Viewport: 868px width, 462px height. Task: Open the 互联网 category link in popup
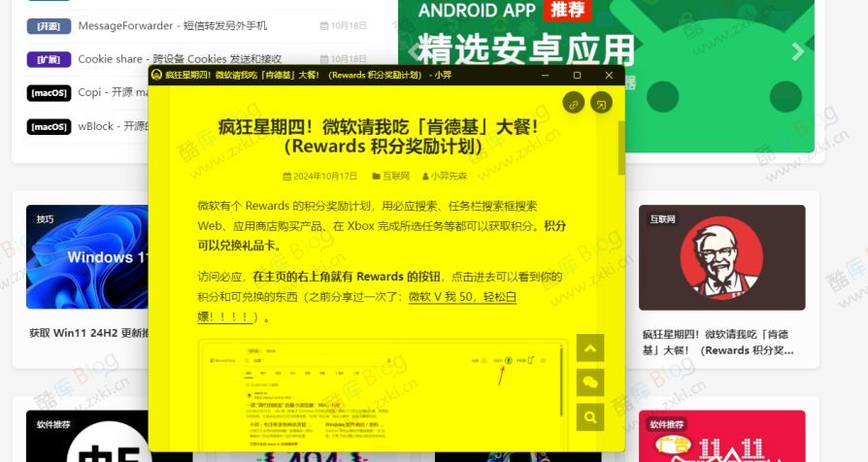(391, 176)
